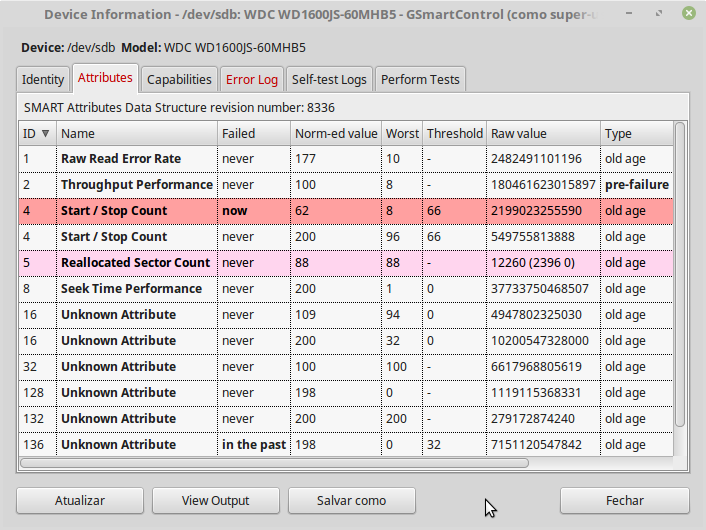Select Unknown Attribute row with ID 136
Viewport: 706px width, 530px height.
(346, 444)
